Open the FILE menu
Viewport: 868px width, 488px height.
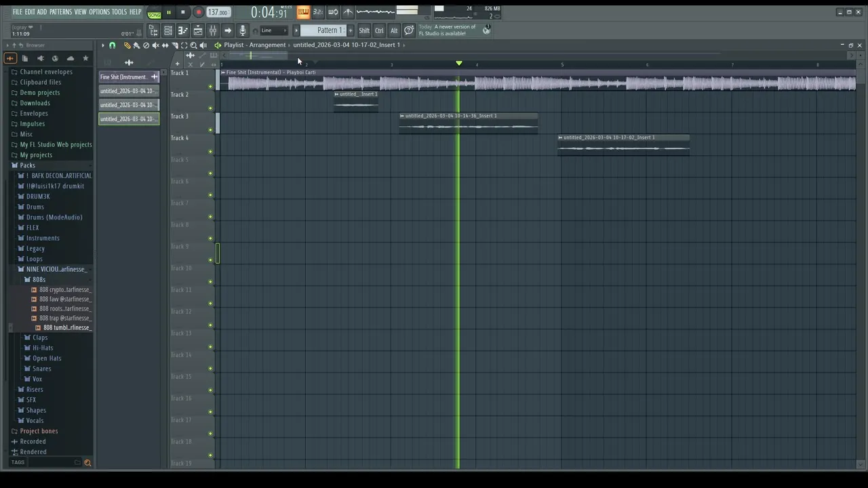pos(18,12)
